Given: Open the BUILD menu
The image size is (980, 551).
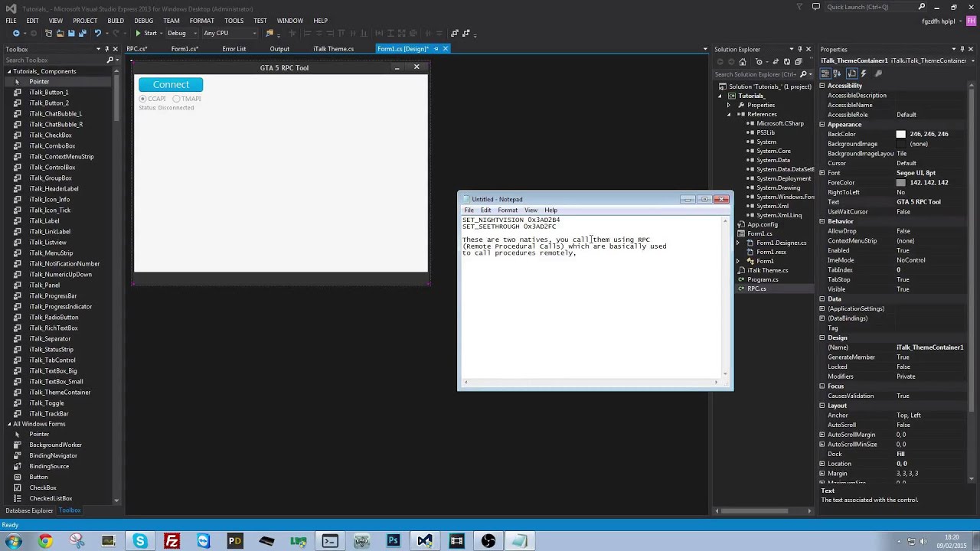Looking at the screenshot, I should 116,21.
